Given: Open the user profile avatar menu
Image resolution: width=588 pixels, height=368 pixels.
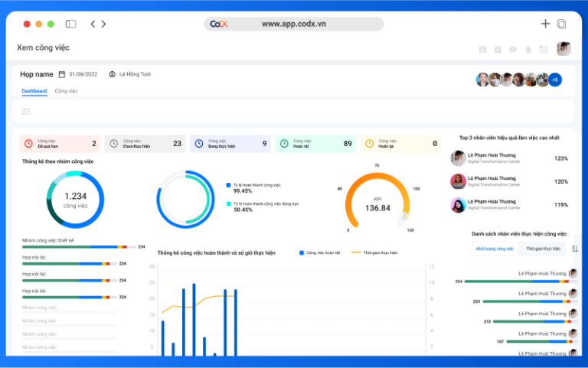Looking at the screenshot, I should pyautogui.click(x=563, y=49).
